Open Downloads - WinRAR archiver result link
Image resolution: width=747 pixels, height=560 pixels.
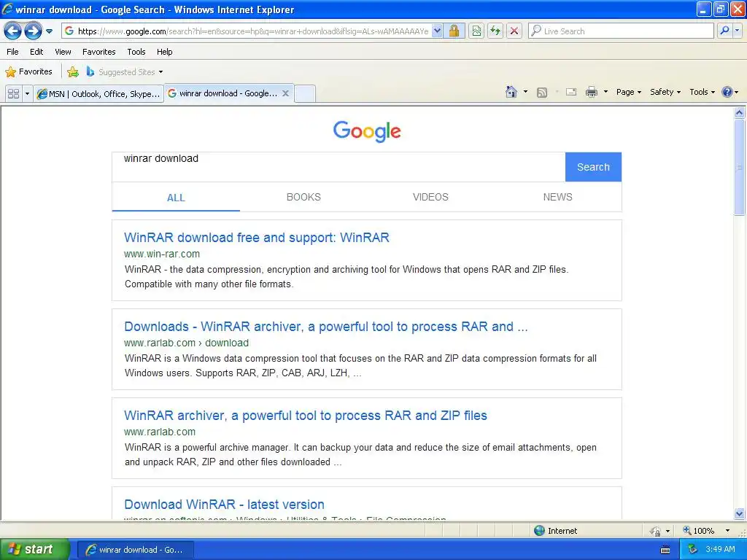326,327
